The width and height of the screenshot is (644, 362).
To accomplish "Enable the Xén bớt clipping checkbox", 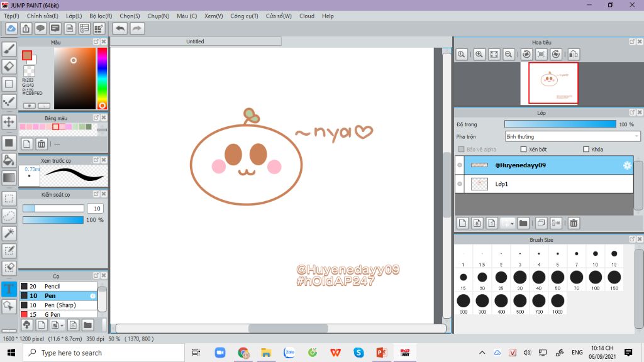I will click(x=523, y=150).
